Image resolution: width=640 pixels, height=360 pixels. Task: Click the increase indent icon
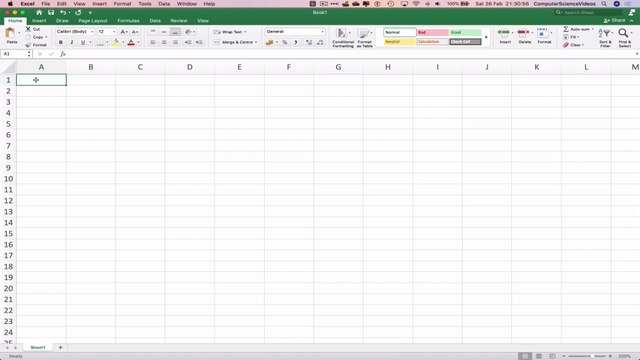[x=199, y=42]
